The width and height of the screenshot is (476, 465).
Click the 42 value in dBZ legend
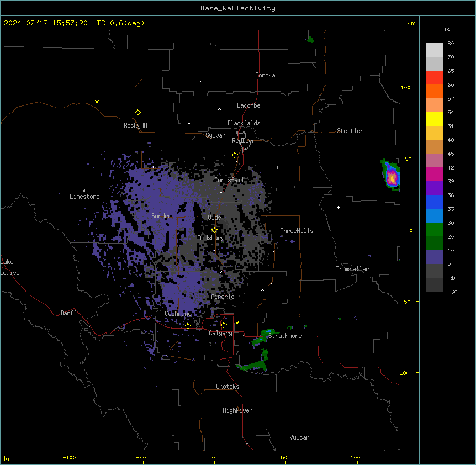[451, 167]
